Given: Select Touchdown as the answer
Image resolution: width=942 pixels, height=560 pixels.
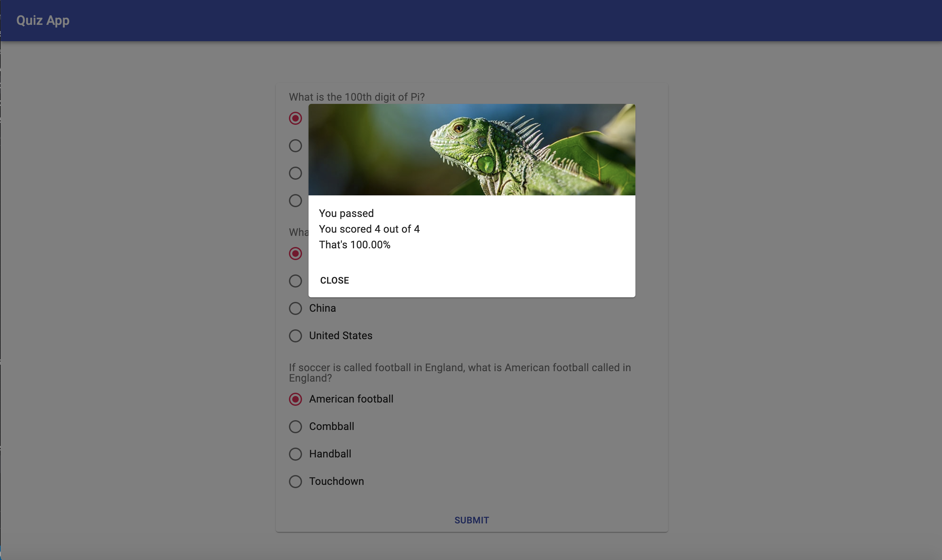Looking at the screenshot, I should click(x=295, y=481).
